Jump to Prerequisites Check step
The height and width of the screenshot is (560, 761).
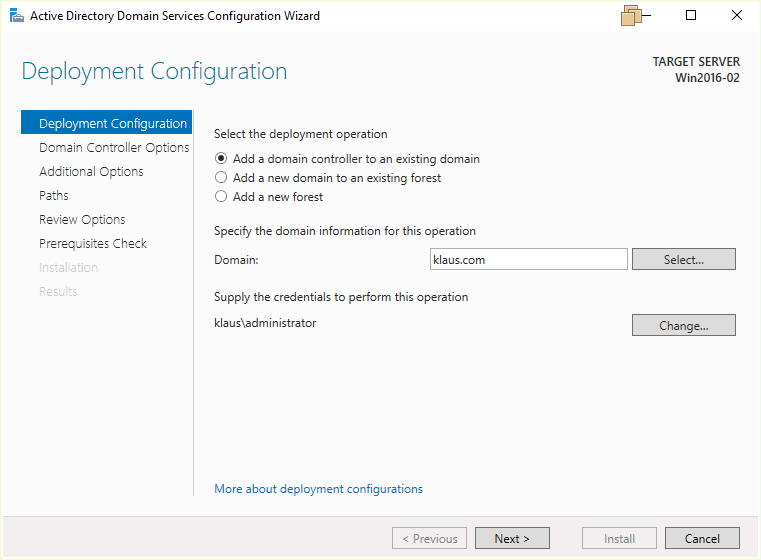coord(93,244)
